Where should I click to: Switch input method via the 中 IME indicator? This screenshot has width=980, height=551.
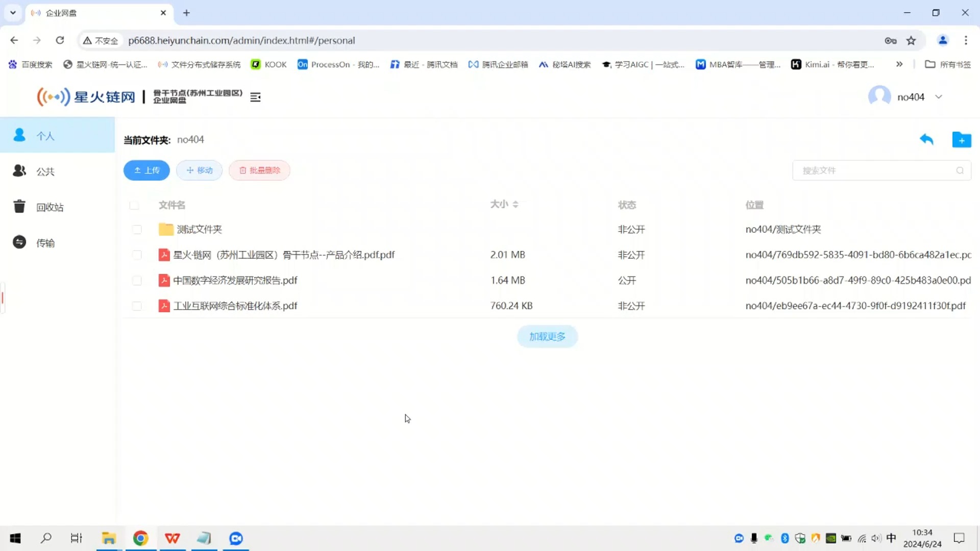(x=891, y=538)
